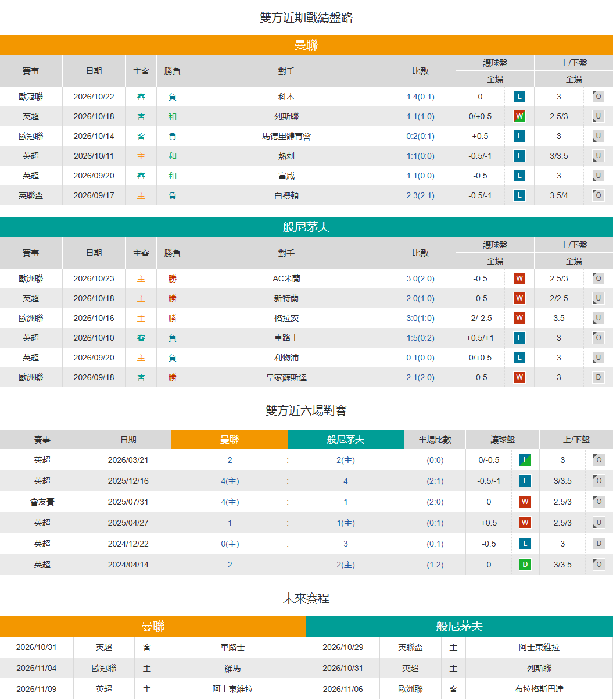The width and height of the screenshot is (613, 700).
Task: Select the D over/under badge in the 皇家蘇斯達 row
Action: click(598, 377)
